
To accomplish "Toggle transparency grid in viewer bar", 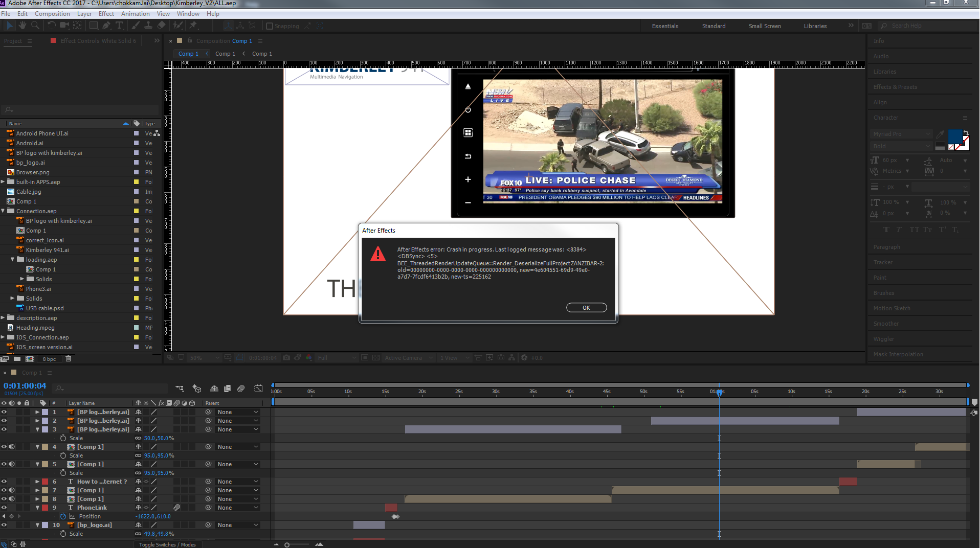I will click(x=376, y=358).
